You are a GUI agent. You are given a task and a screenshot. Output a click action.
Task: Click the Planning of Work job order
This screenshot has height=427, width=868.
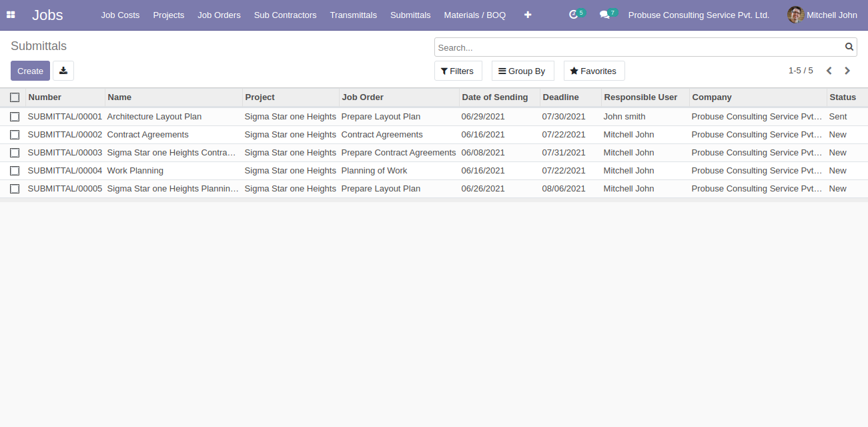click(374, 171)
